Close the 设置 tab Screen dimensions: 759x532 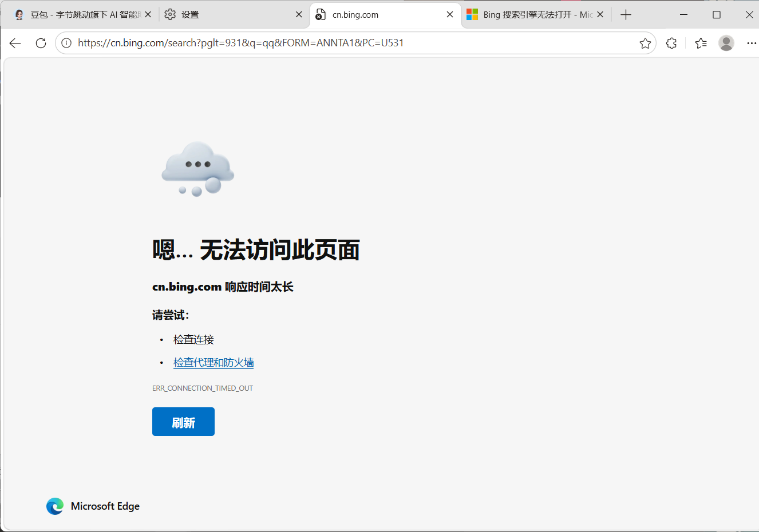(299, 15)
